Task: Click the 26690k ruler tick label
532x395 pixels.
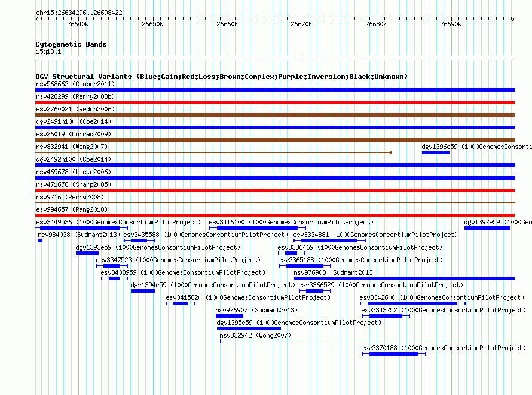Action: (451, 24)
